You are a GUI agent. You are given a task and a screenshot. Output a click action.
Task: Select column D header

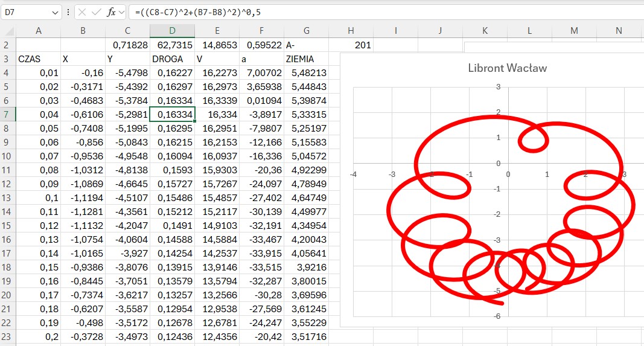point(172,31)
